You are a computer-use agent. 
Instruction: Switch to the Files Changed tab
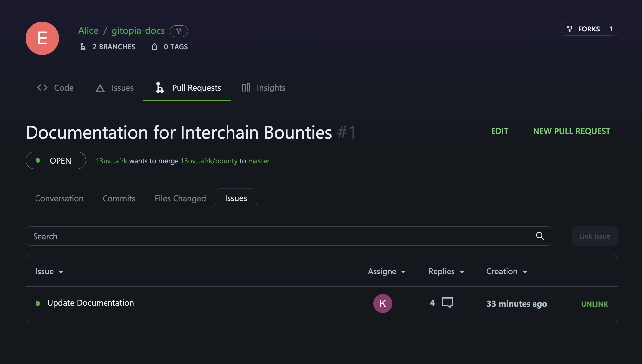(x=180, y=198)
